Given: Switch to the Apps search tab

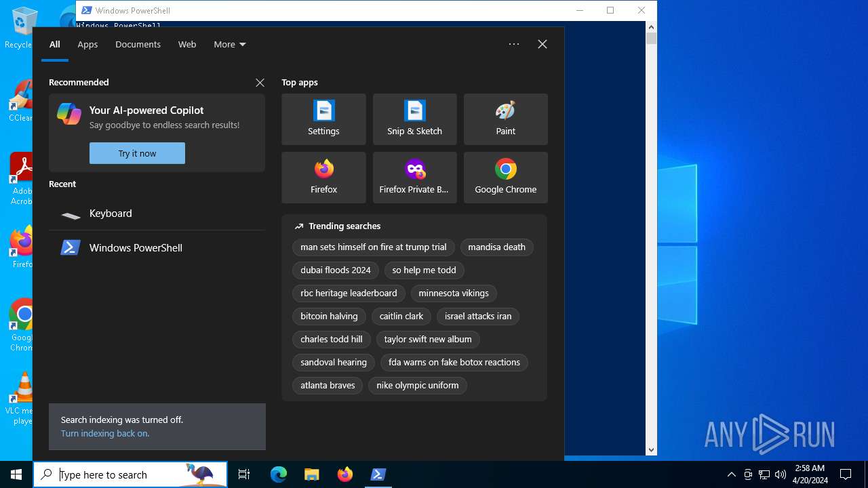Looking at the screenshot, I should click(x=87, y=44).
